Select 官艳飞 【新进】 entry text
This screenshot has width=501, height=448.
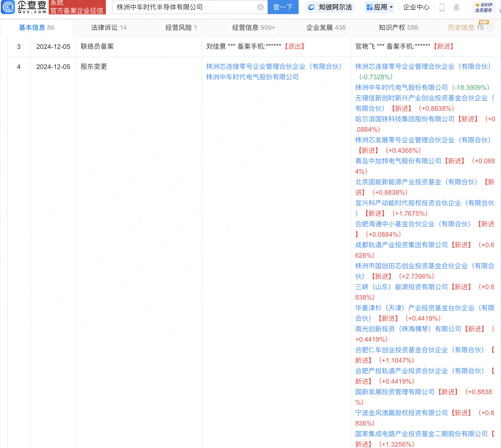point(405,46)
